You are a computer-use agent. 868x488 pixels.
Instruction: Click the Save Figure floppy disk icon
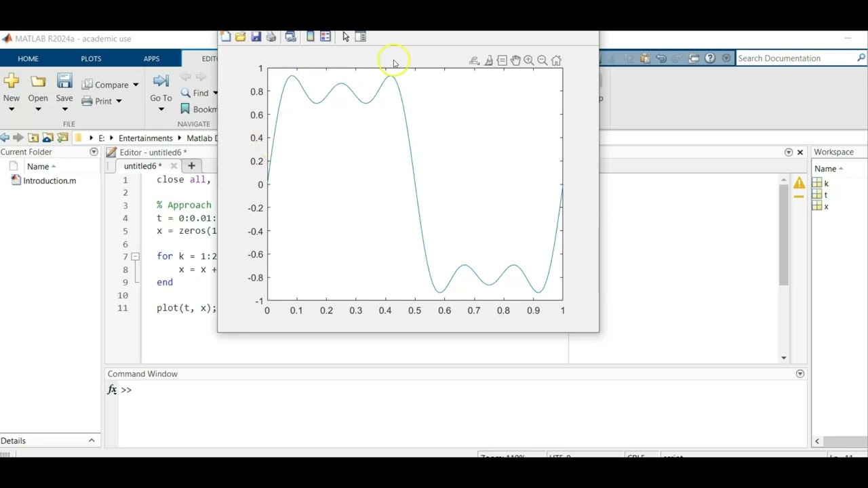(x=256, y=37)
